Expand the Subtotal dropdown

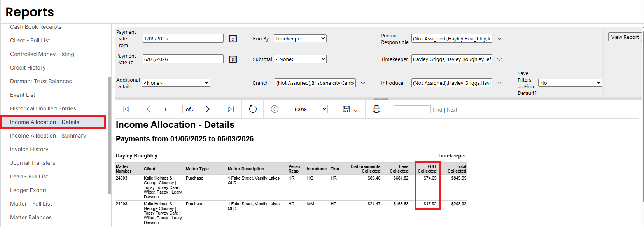click(300, 59)
